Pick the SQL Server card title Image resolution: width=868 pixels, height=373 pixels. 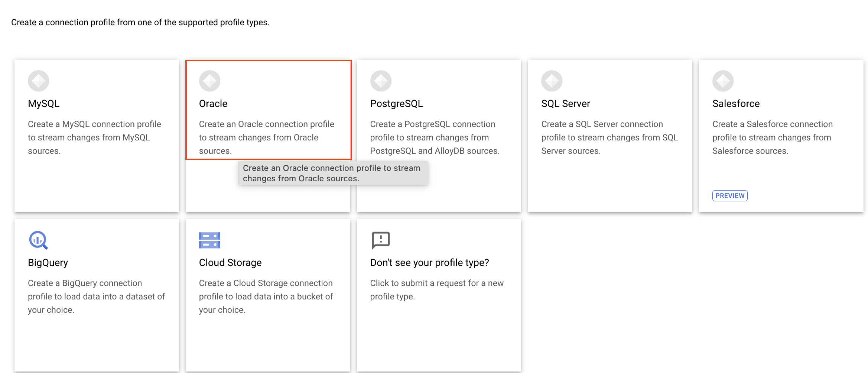coord(565,104)
